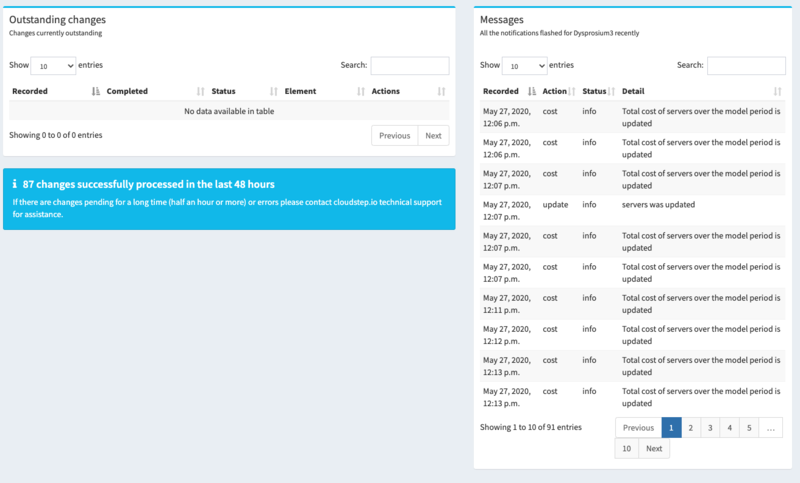Viewport: 800px width, 483px height.
Task: Focus the Outstanding changes search field
Action: point(410,66)
